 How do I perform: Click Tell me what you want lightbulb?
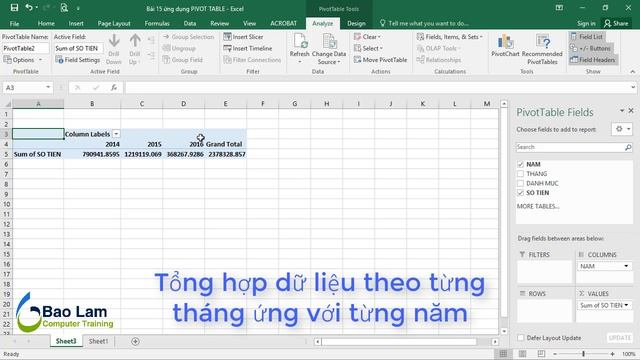tap(382, 23)
